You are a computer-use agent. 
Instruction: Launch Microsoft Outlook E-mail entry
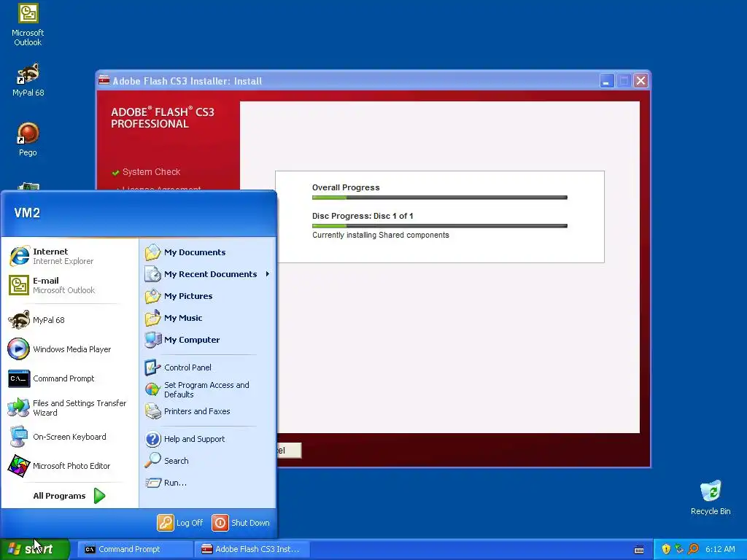(52, 285)
